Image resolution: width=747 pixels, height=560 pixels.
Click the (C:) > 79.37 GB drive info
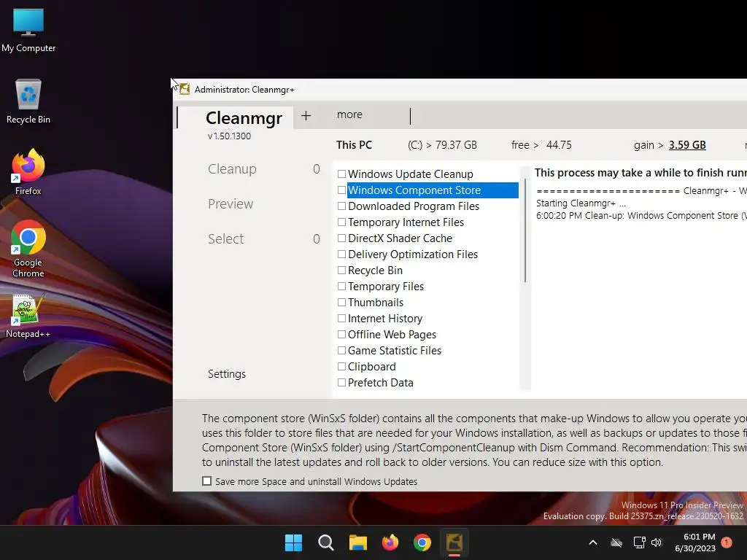click(x=442, y=145)
